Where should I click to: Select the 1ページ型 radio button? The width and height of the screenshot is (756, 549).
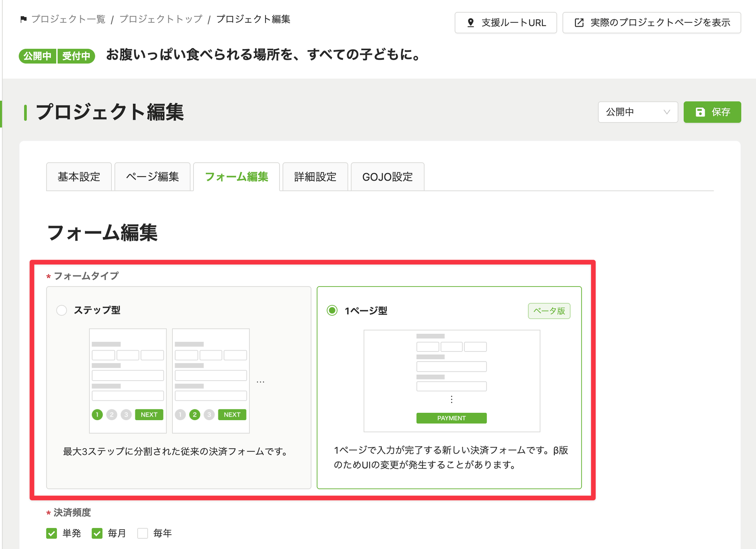(332, 310)
